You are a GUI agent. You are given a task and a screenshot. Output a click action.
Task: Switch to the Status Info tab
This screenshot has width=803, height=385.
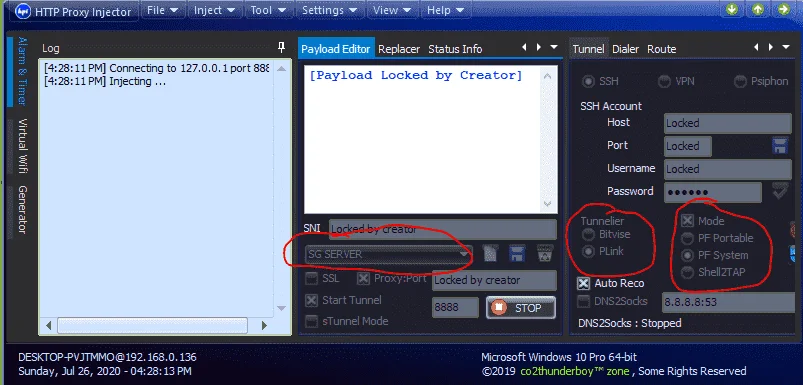coord(455,49)
